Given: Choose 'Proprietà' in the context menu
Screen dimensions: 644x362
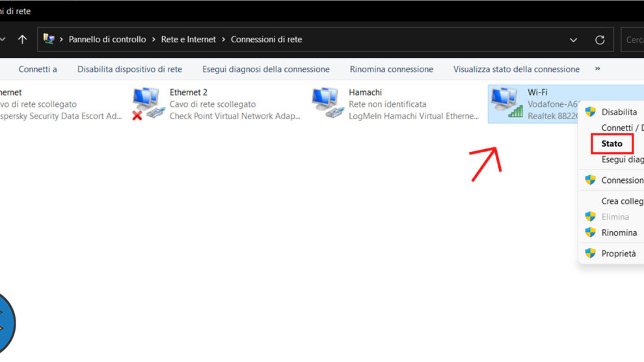Looking at the screenshot, I should [x=619, y=253].
